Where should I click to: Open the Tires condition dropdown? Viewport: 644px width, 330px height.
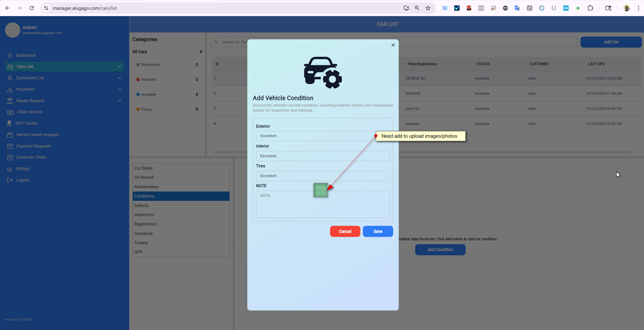[323, 176]
